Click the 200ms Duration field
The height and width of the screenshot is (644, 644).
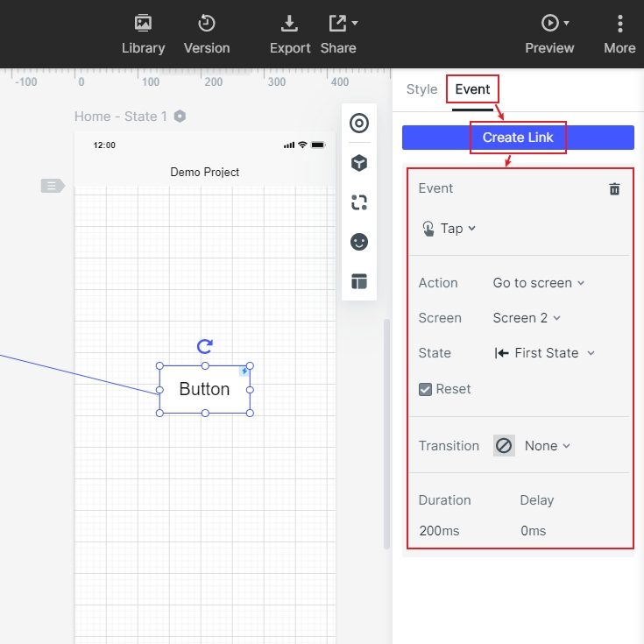pos(439,531)
